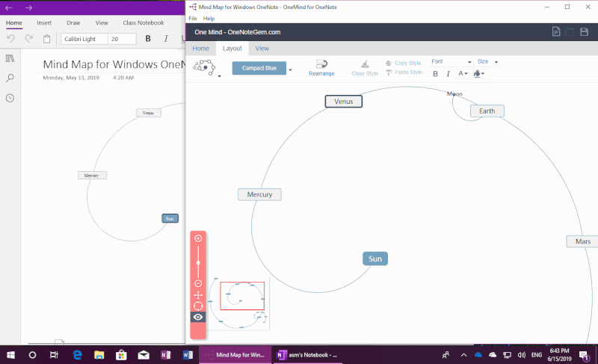Open the Class Notebook tab in OneNote

point(144,23)
